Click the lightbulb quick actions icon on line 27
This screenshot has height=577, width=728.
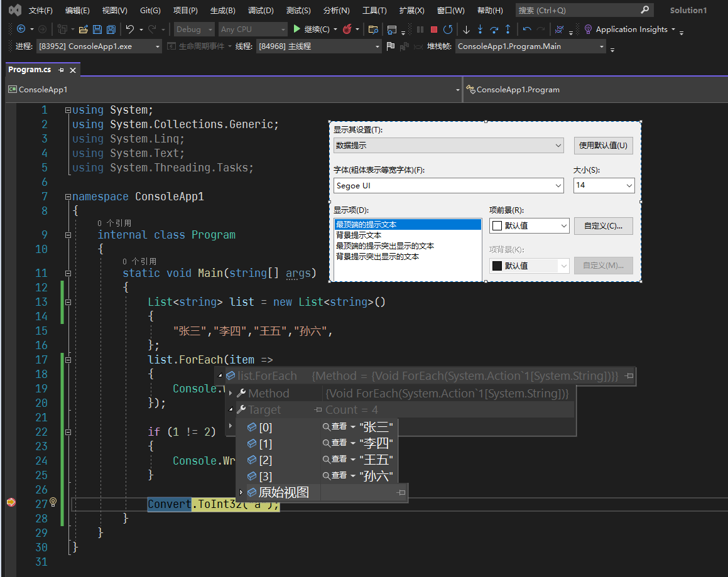point(53,502)
